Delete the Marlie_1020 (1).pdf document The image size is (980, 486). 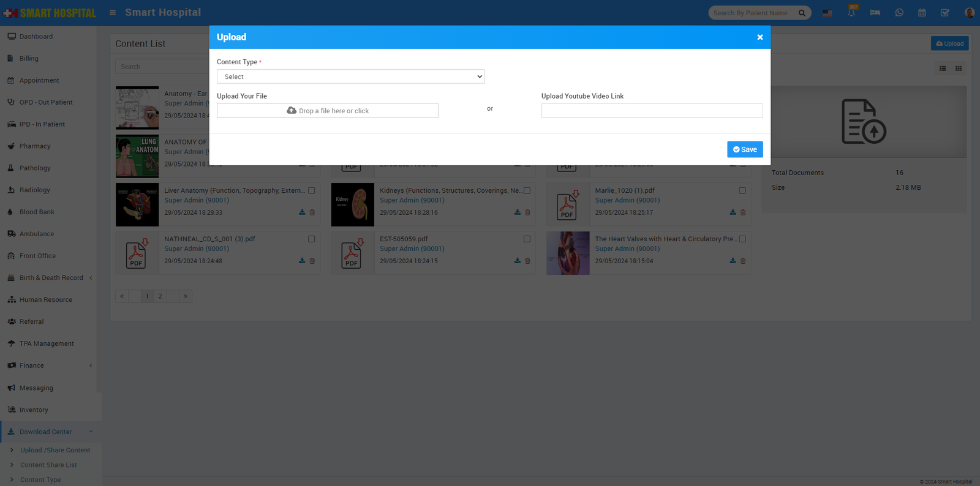tap(743, 212)
